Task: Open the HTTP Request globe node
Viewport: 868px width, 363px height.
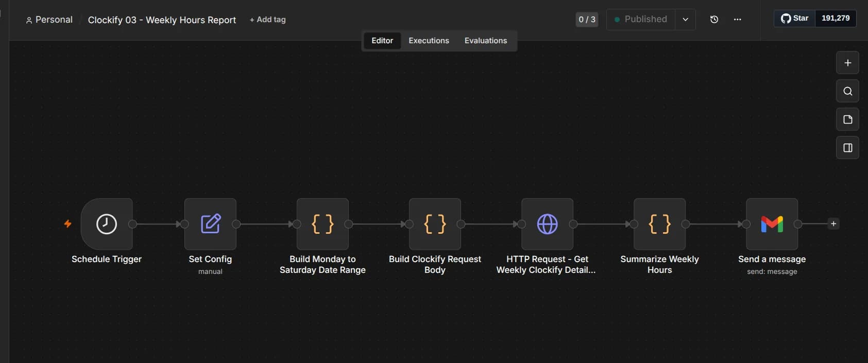Action: (547, 224)
